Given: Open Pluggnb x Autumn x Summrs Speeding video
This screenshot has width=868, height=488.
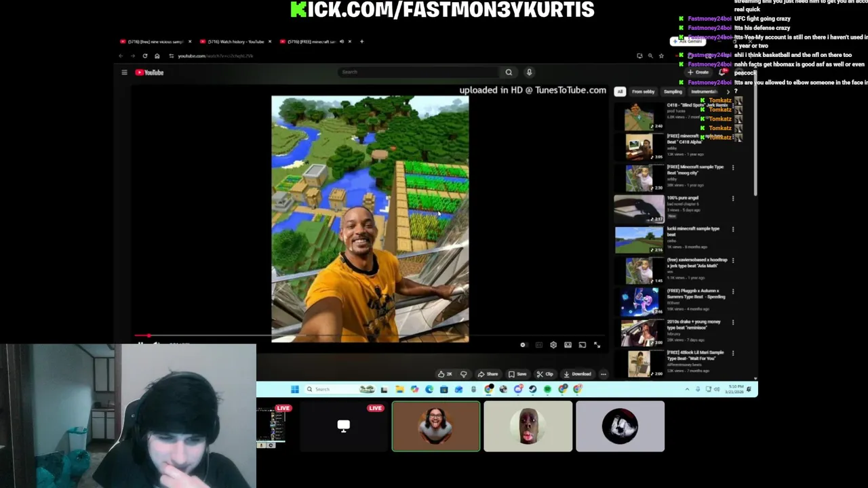Looking at the screenshot, I should [639, 302].
